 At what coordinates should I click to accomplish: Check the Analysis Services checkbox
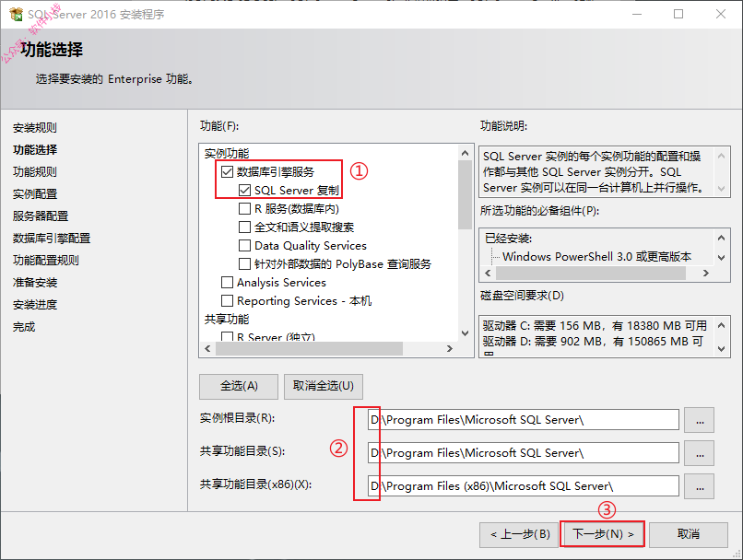coord(228,283)
